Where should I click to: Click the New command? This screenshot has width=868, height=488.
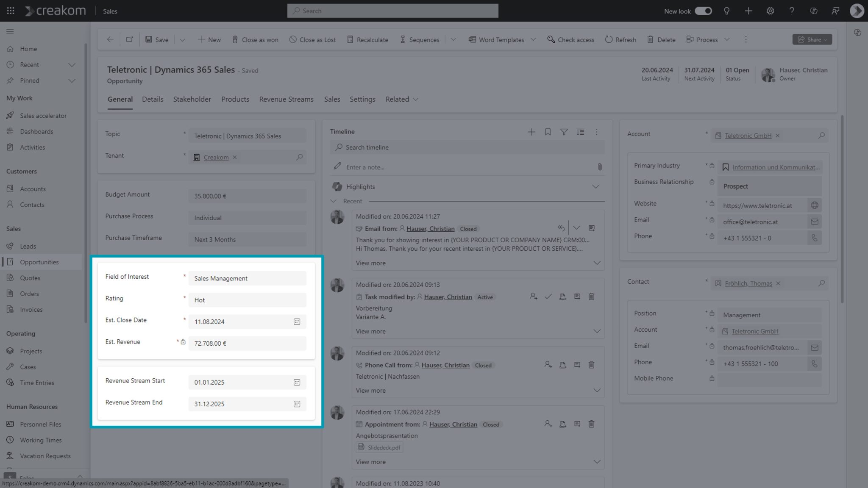click(209, 39)
